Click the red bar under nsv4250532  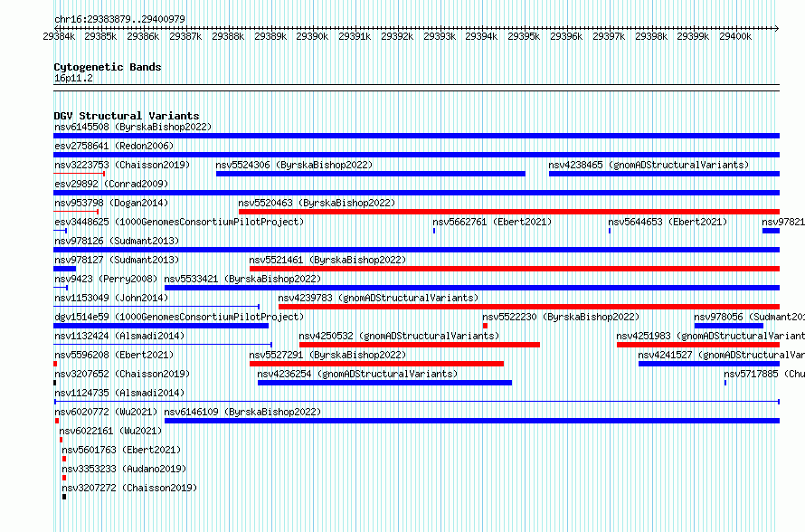click(x=420, y=345)
